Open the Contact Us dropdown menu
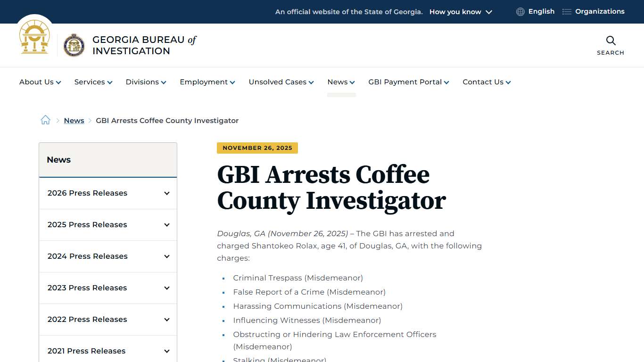644x362 pixels. point(483,82)
